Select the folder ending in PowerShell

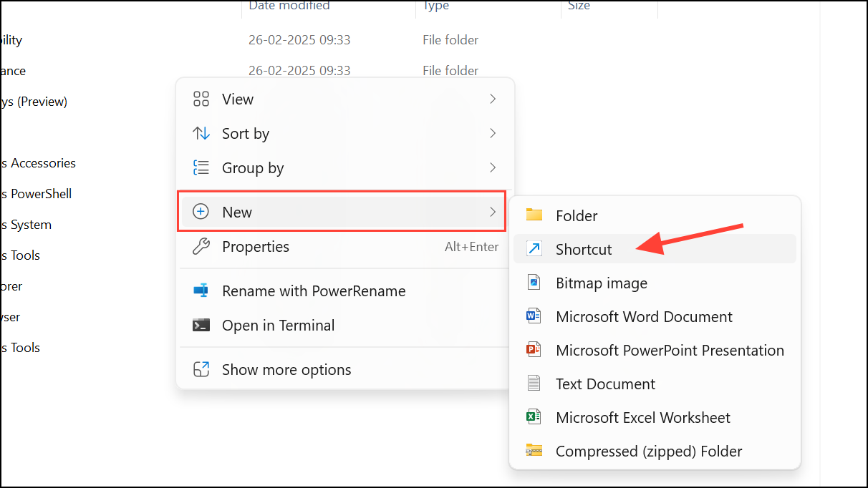click(x=36, y=194)
